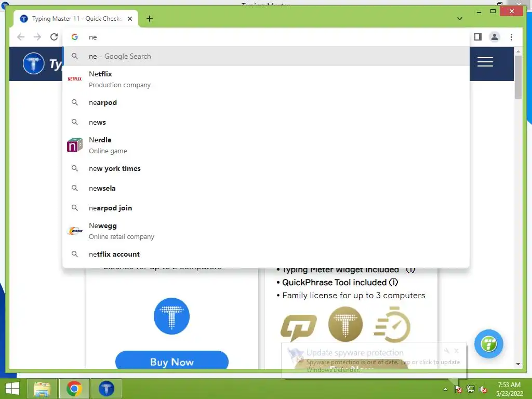The height and width of the screenshot is (399, 532).
Task: Open Chrome side panel icon
Action: point(478,37)
